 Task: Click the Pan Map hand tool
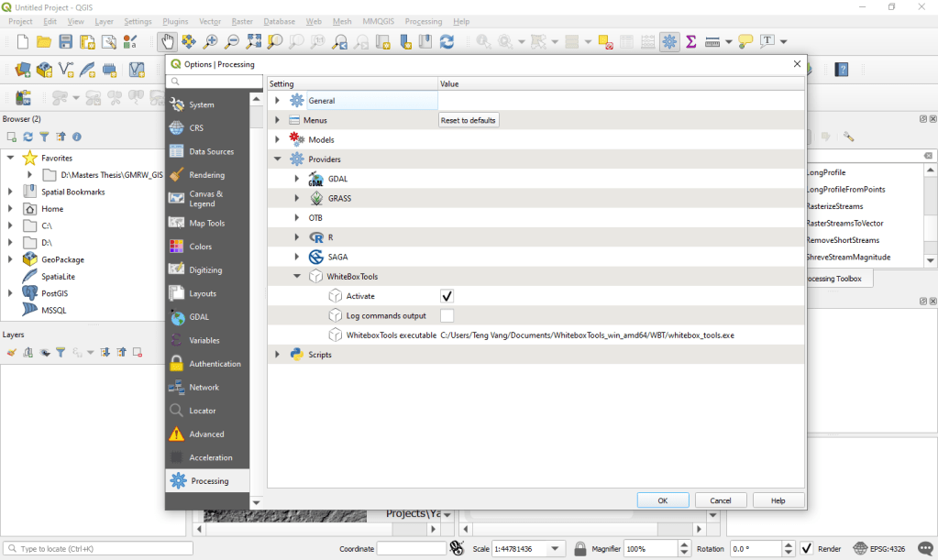coord(167,41)
